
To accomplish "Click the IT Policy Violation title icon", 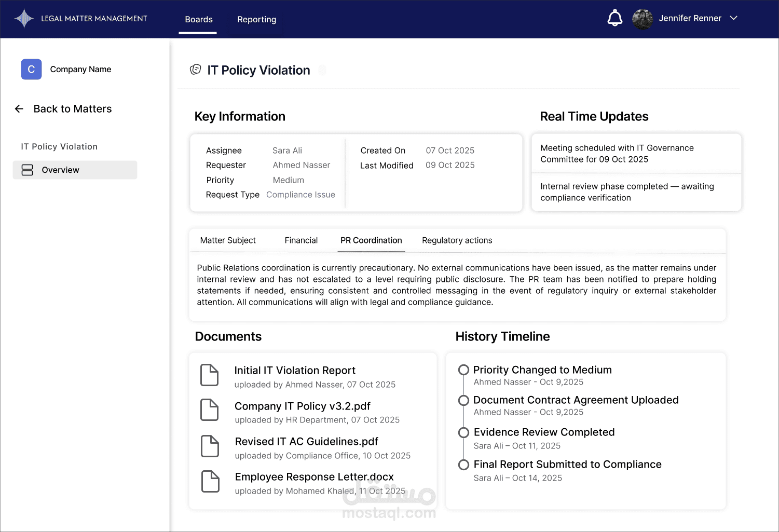I will (196, 70).
